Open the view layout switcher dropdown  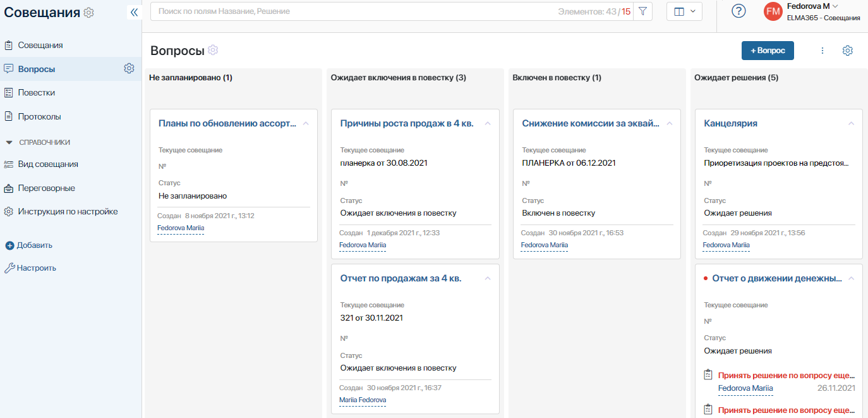coord(685,11)
